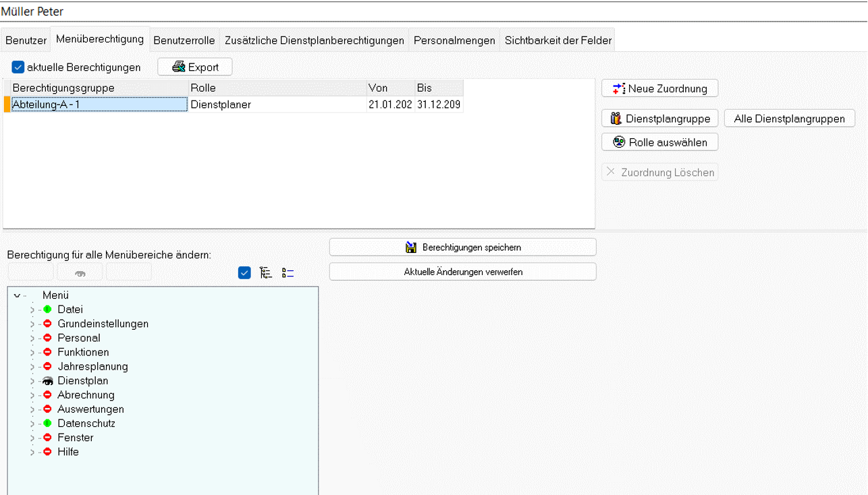This screenshot has width=868, height=495.
Task: Click the green permission icon beside Datei
Action: point(47,310)
